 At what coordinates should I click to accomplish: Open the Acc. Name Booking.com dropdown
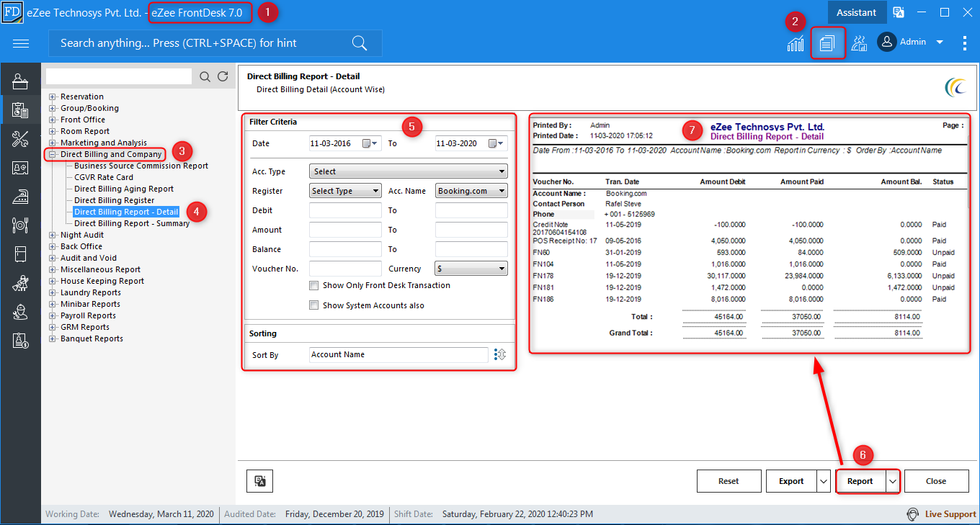(x=471, y=191)
